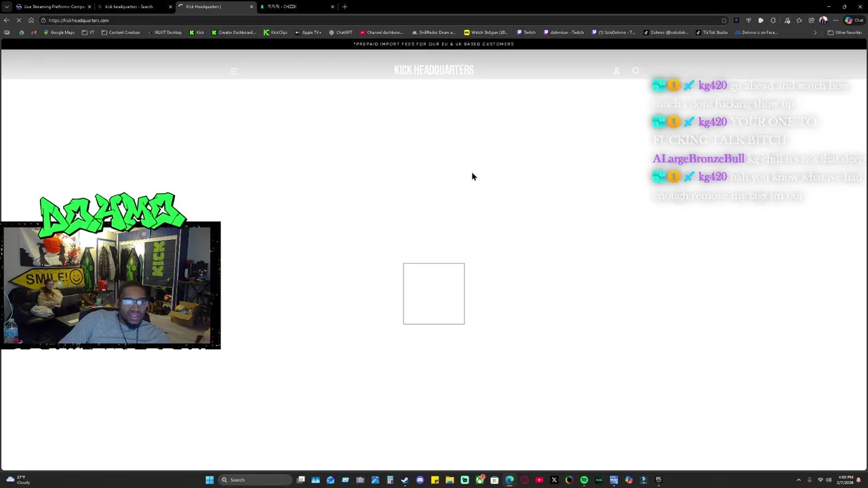Open File Explorer from the taskbar
This screenshot has height=488, width=868.
click(x=450, y=480)
